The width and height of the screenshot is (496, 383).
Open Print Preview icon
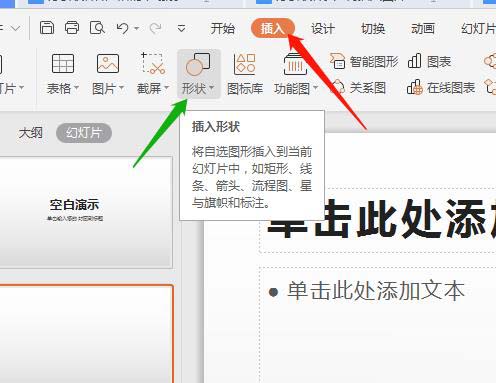97,28
